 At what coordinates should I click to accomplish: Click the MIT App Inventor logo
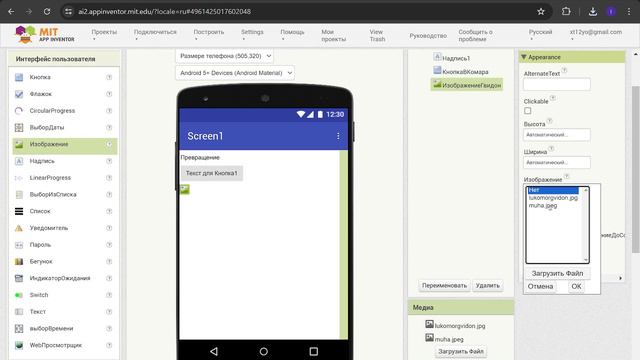44,35
